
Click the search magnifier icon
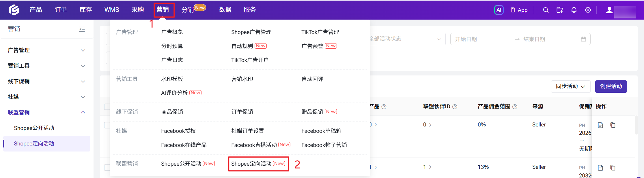click(546, 10)
